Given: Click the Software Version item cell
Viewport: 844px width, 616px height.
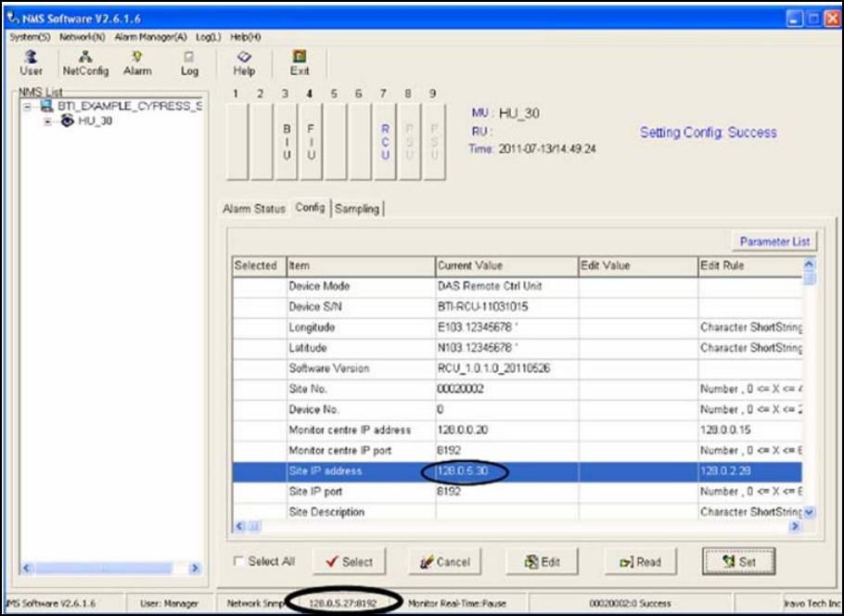Looking at the screenshot, I should click(x=361, y=368).
